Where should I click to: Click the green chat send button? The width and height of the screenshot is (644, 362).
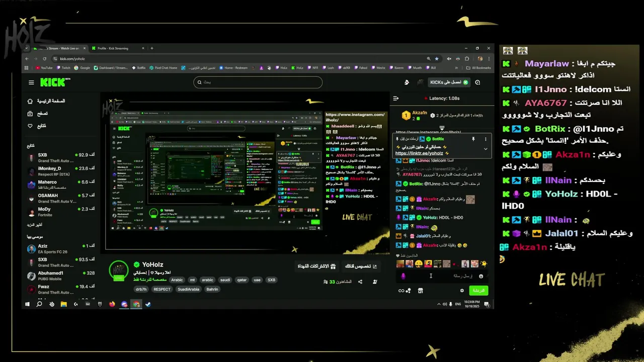478,291
